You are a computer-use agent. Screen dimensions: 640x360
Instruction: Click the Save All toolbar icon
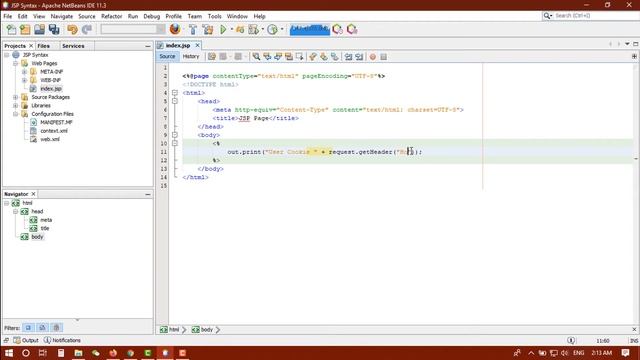(x=54, y=29)
